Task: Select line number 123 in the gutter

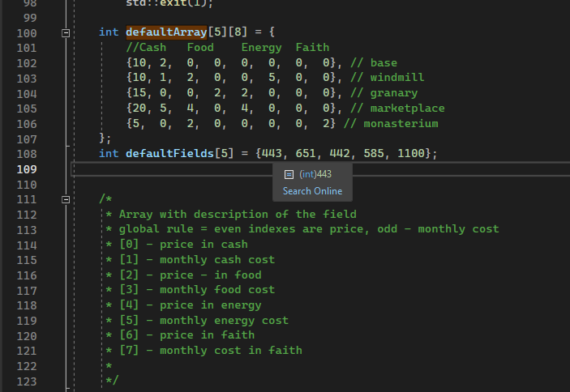Action: pos(26,381)
